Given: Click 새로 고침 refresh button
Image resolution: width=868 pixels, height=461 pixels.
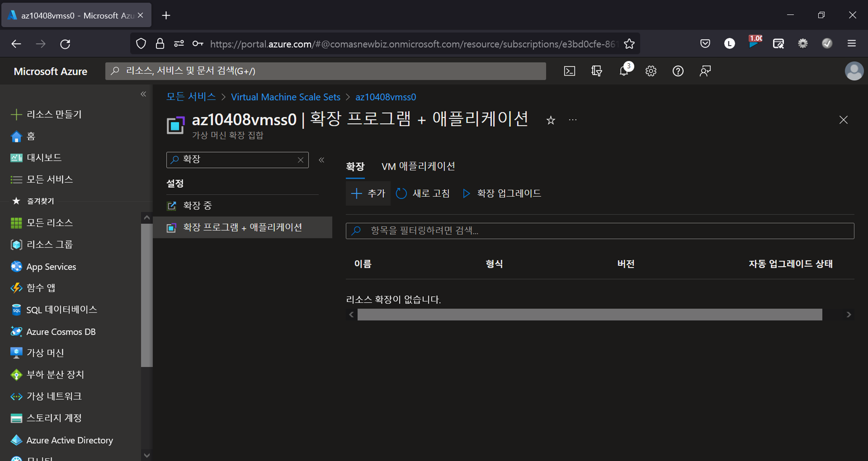Looking at the screenshot, I should (x=423, y=193).
